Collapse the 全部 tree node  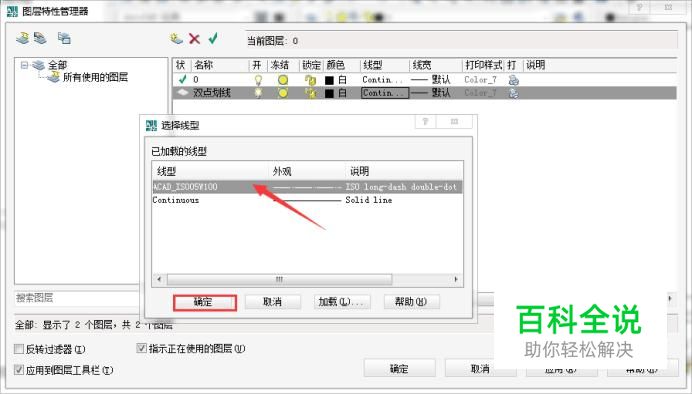tap(24, 65)
